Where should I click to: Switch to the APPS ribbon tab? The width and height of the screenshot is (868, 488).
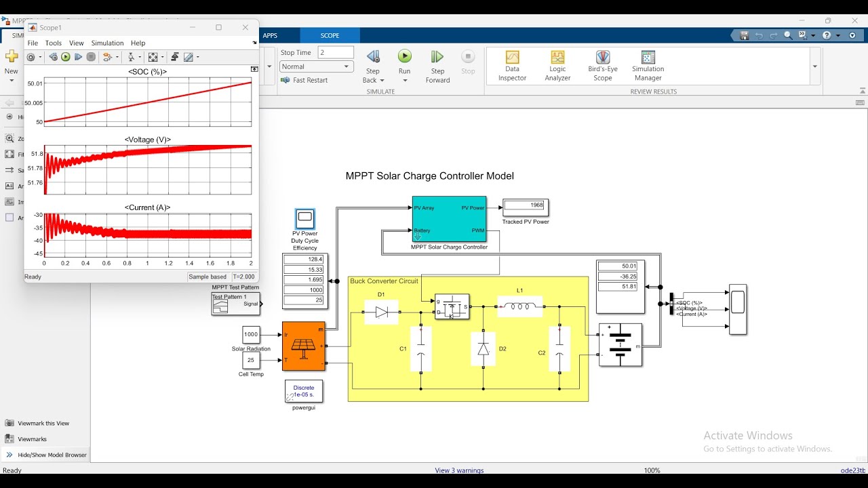270,35
